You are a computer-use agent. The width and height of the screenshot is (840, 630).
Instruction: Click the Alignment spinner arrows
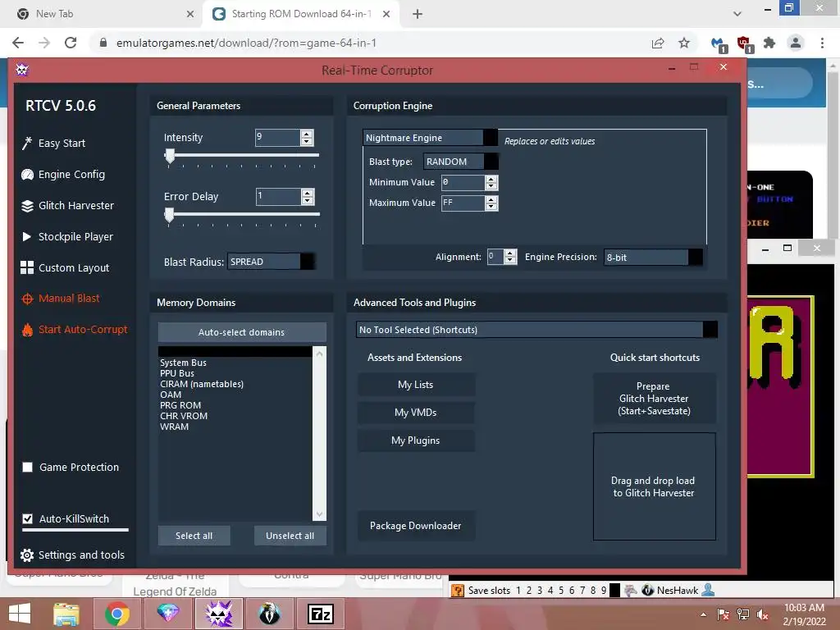pos(510,257)
